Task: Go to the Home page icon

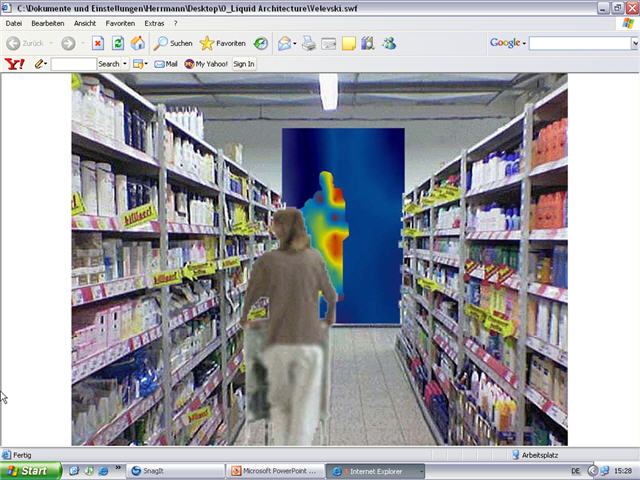Action: click(138, 43)
